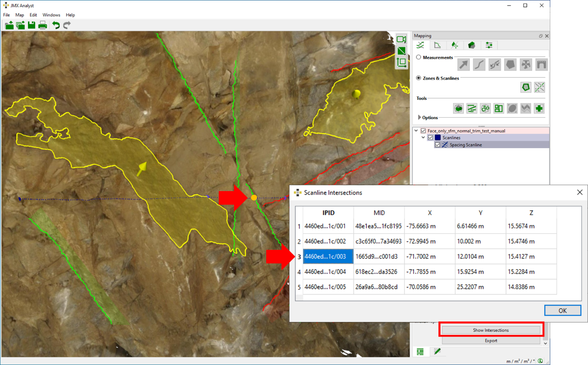Select the double-arrow trace measurement tool

tap(495, 64)
